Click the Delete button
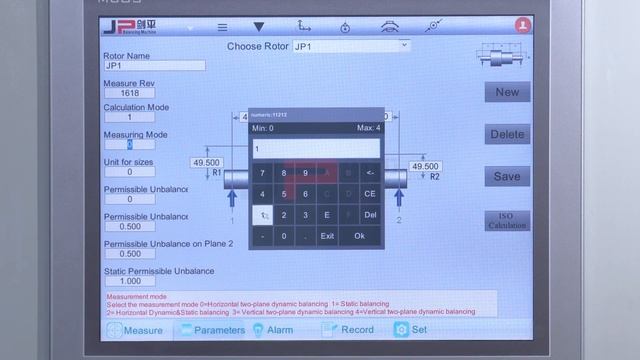The image size is (640, 360). click(507, 134)
